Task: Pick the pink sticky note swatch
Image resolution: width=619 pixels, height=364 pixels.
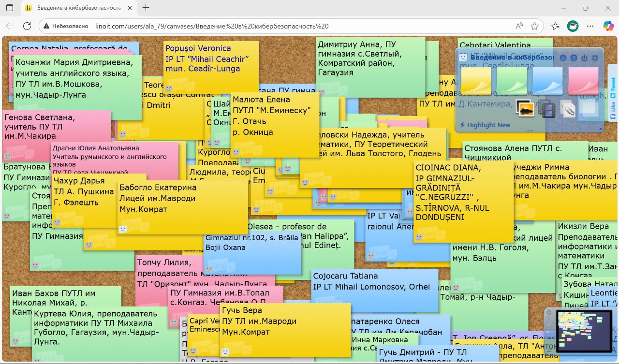Action: 584,80
